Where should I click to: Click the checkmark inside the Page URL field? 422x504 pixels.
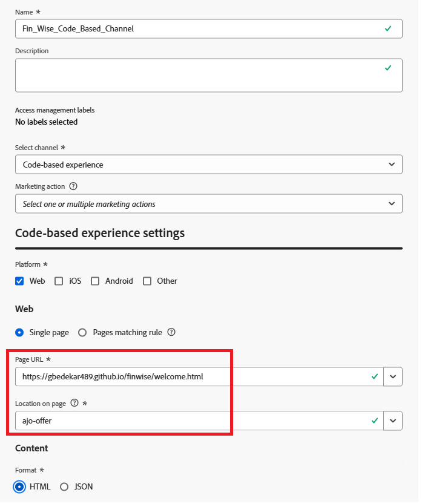coord(375,376)
